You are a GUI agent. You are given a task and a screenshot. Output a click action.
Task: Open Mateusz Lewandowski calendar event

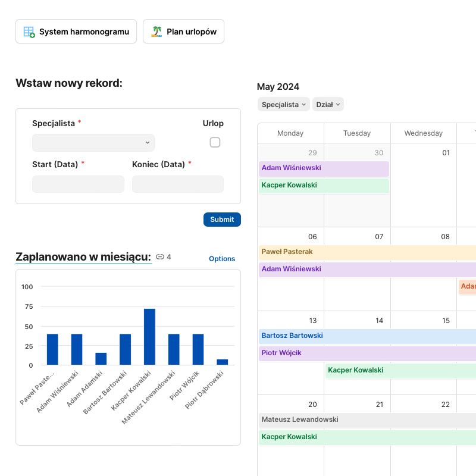pyautogui.click(x=367, y=419)
